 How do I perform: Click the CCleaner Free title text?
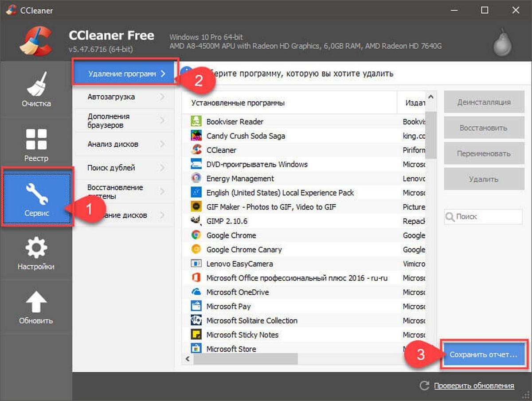coord(112,35)
